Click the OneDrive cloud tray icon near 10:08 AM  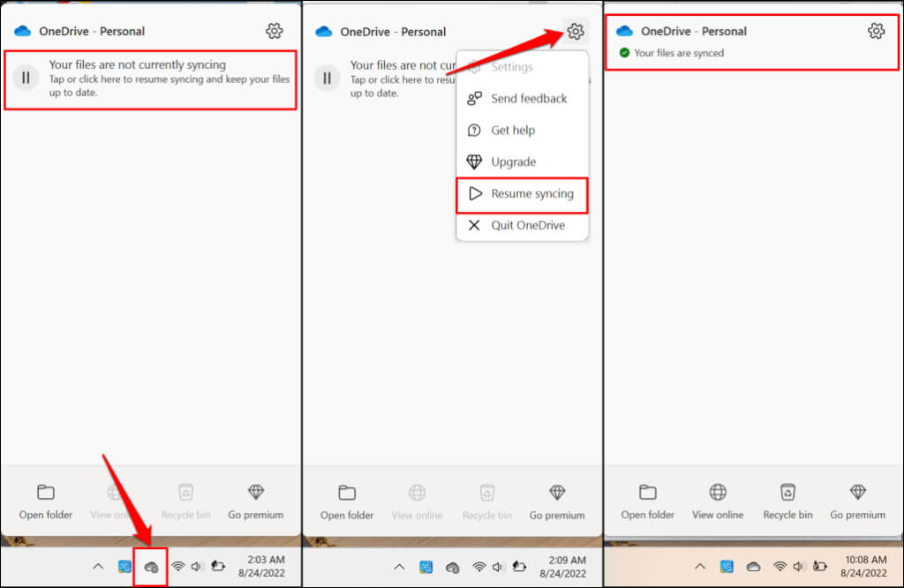tap(754, 567)
